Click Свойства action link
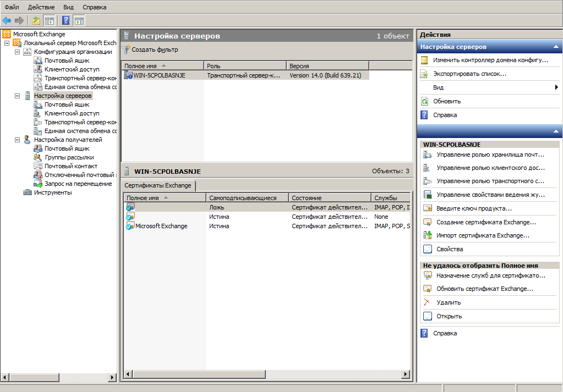 click(x=450, y=249)
